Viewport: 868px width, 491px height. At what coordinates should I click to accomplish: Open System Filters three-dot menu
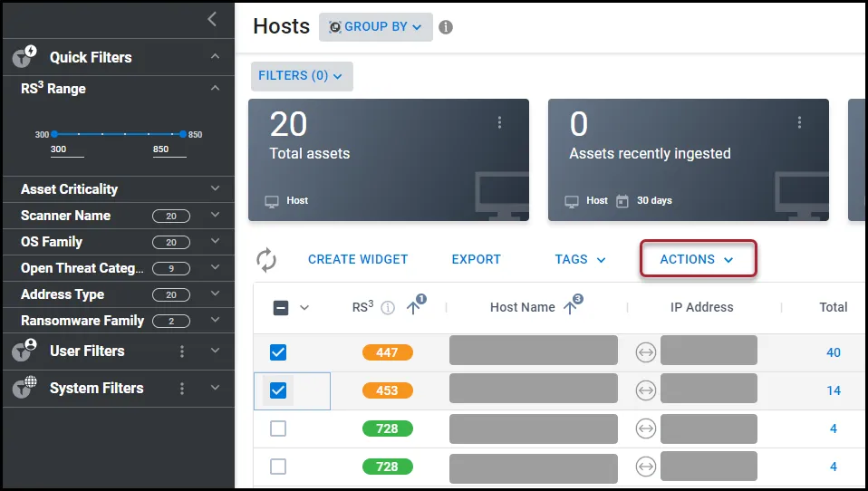tap(182, 389)
